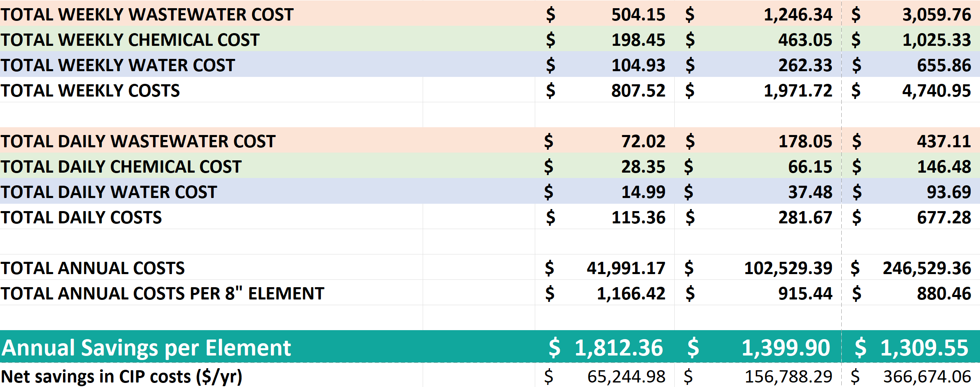Click the annual savings value 1,399.90

pos(786,348)
